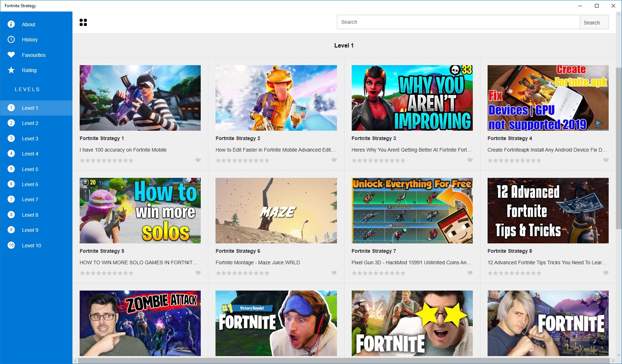Open the About info icon

[11, 24]
